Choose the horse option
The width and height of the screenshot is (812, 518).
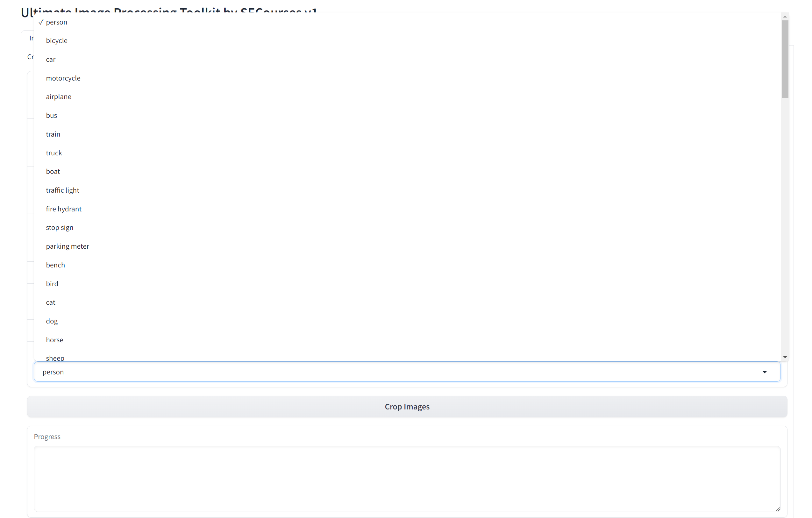[x=54, y=340]
